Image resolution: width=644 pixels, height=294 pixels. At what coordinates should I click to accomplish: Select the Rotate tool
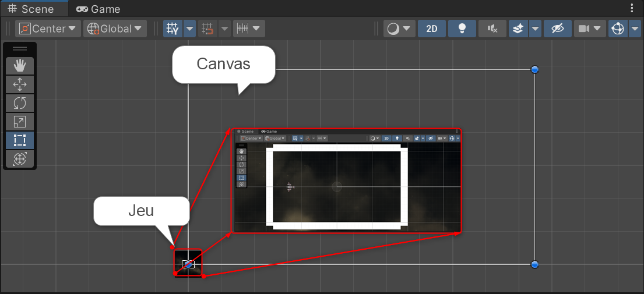click(20, 103)
